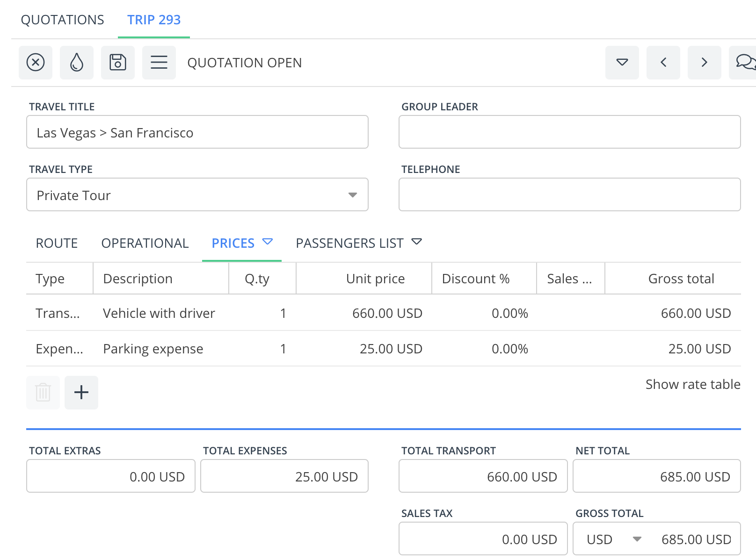This screenshot has width=756, height=560.
Task: Click the trash icon below price table
Action: click(x=43, y=392)
